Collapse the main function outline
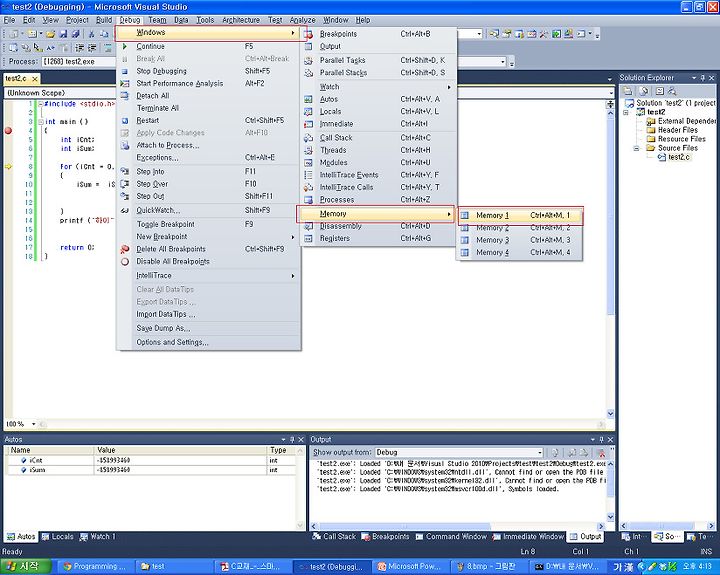 coord(40,122)
